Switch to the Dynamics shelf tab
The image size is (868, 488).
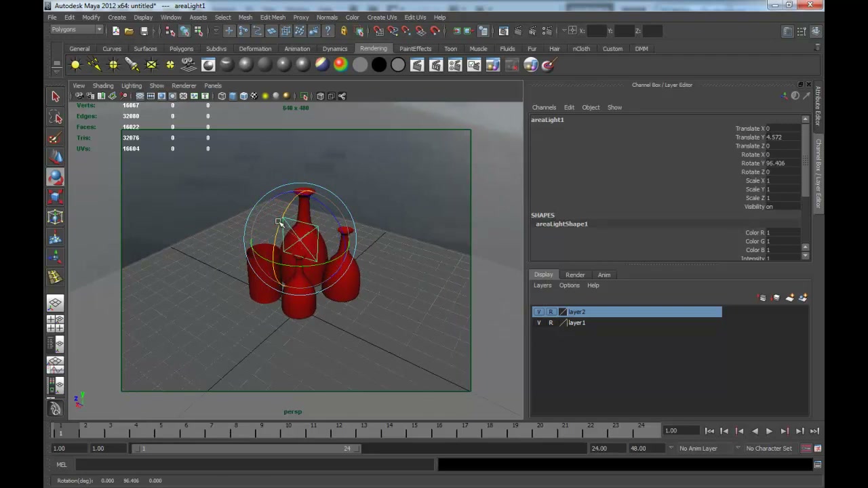click(x=335, y=49)
